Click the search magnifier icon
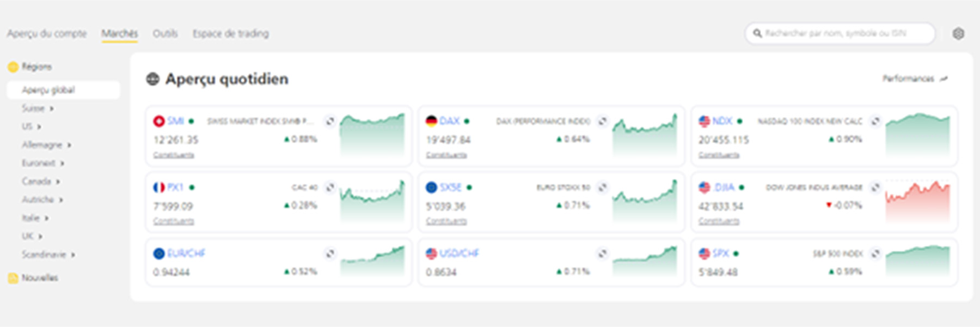Screen dimensions: 980x327 point(757,34)
